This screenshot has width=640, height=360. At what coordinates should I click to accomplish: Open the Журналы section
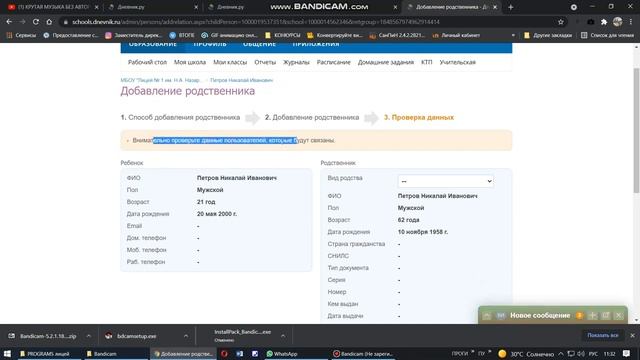[x=296, y=62]
